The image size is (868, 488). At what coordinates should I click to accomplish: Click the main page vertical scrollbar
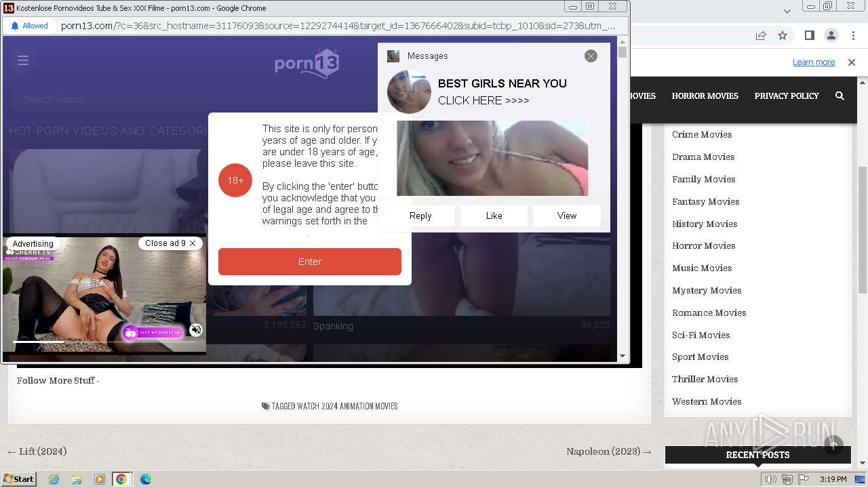click(863, 230)
